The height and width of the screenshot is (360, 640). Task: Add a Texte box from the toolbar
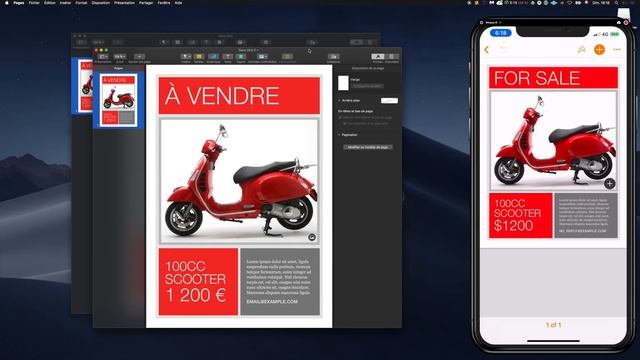[x=228, y=57]
